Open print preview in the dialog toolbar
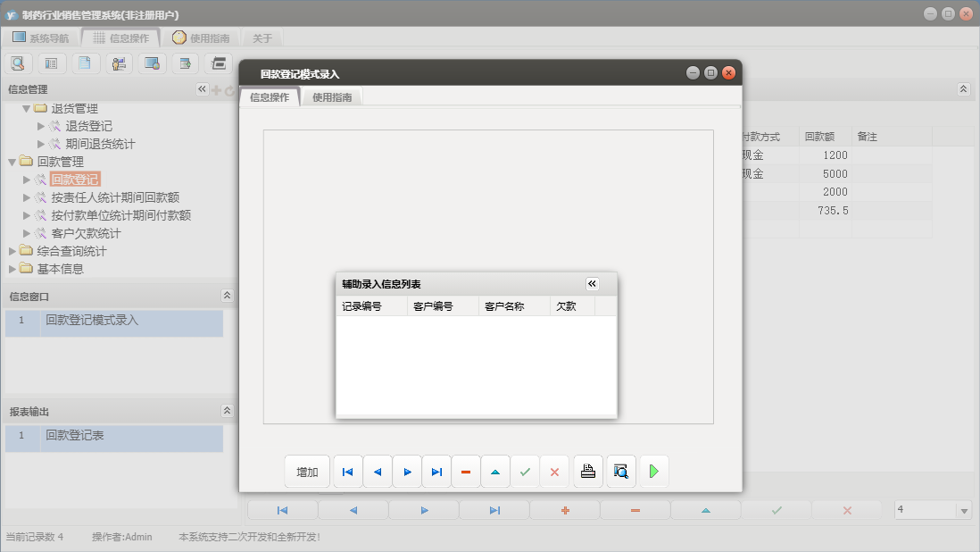The image size is (980, 552). 621,472
